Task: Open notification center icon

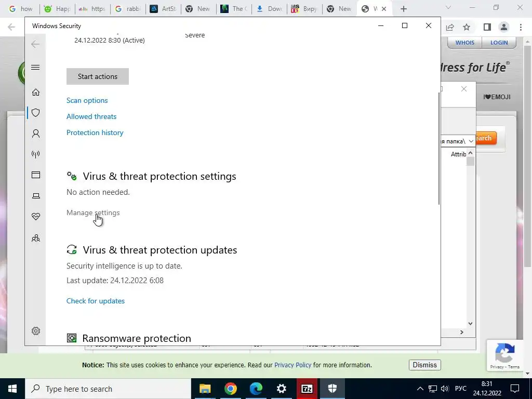Action: (x=515, y=389)
